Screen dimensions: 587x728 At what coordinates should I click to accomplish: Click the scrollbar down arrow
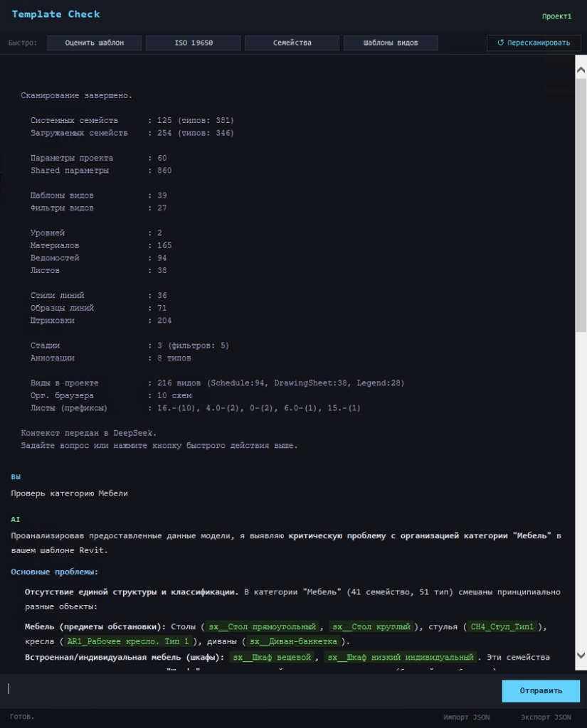click(580, 655)
